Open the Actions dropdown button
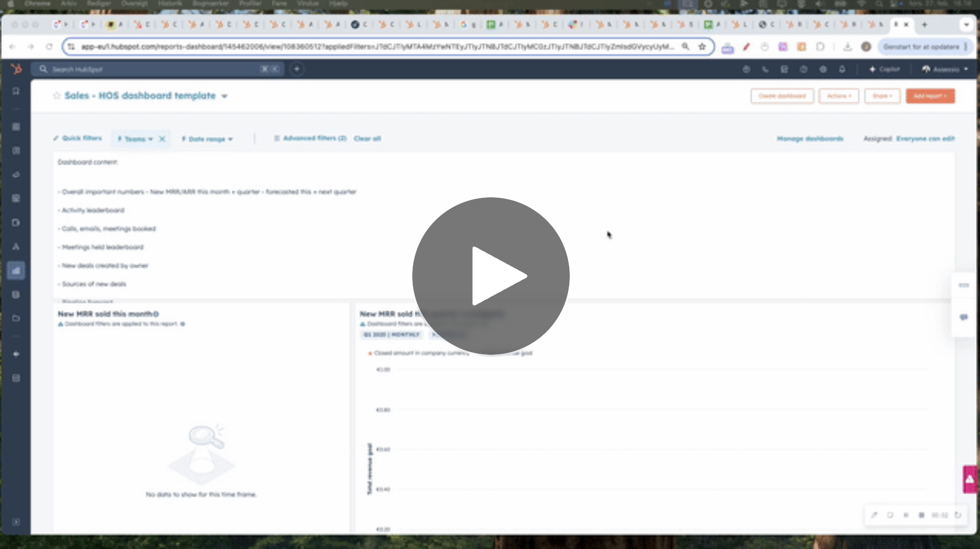Screen dimensions: 980x549 coord(838,96)
